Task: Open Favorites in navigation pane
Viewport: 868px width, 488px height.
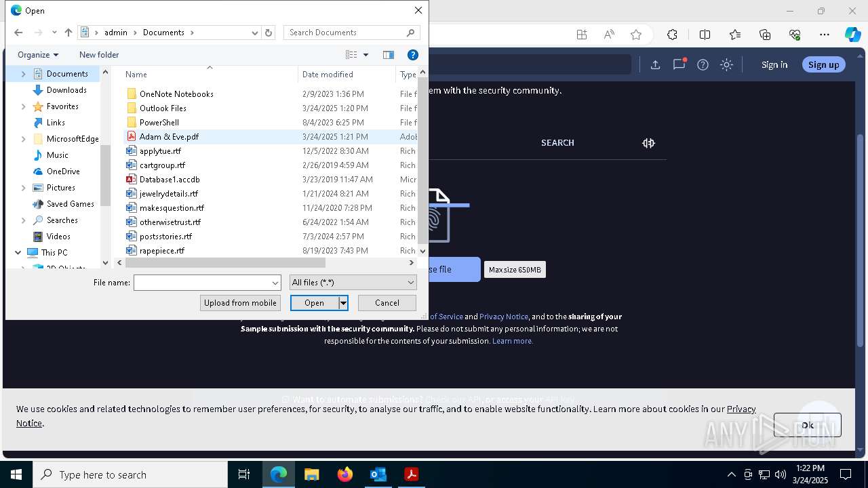Action: 62,106
